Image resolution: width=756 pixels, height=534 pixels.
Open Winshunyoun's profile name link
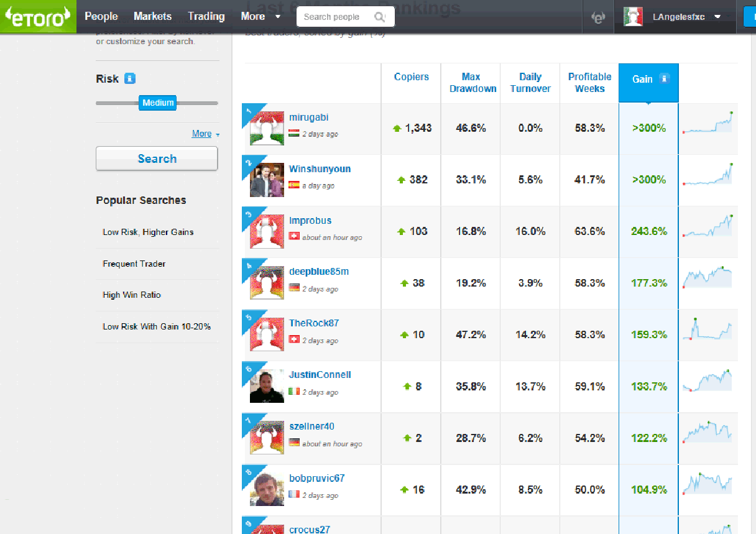(320, 169)
